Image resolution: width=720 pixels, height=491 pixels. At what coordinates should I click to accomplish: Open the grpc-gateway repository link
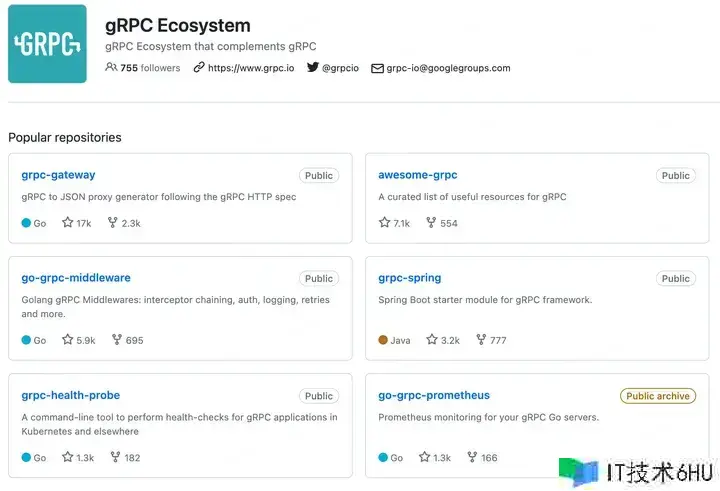tap(58, 175)
